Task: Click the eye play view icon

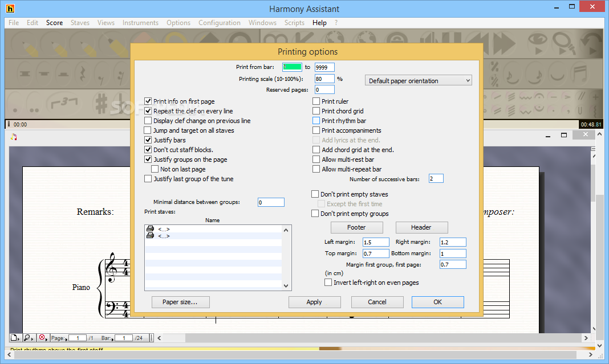Action: 538,43
